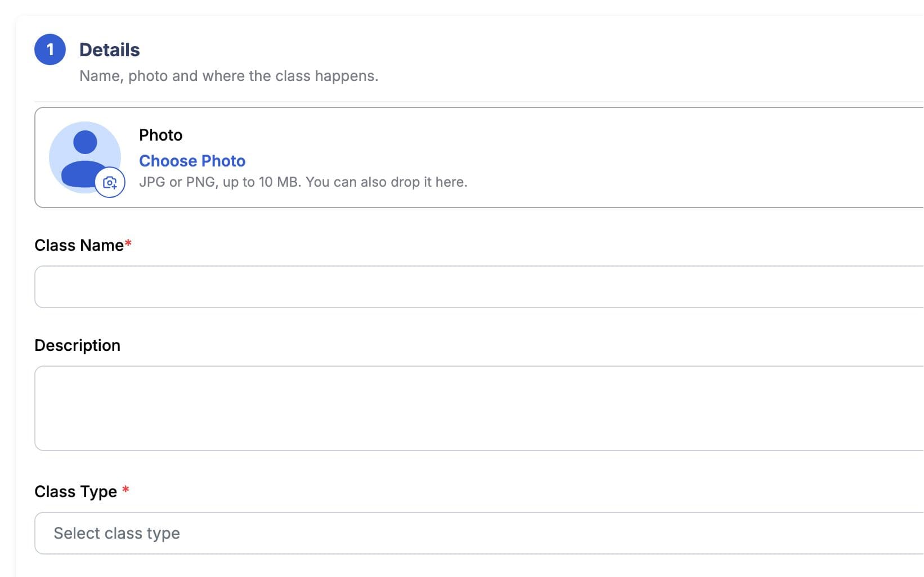Click the 'JPG or PNG, up to 10 MB' hint

[x=303, y=182]
